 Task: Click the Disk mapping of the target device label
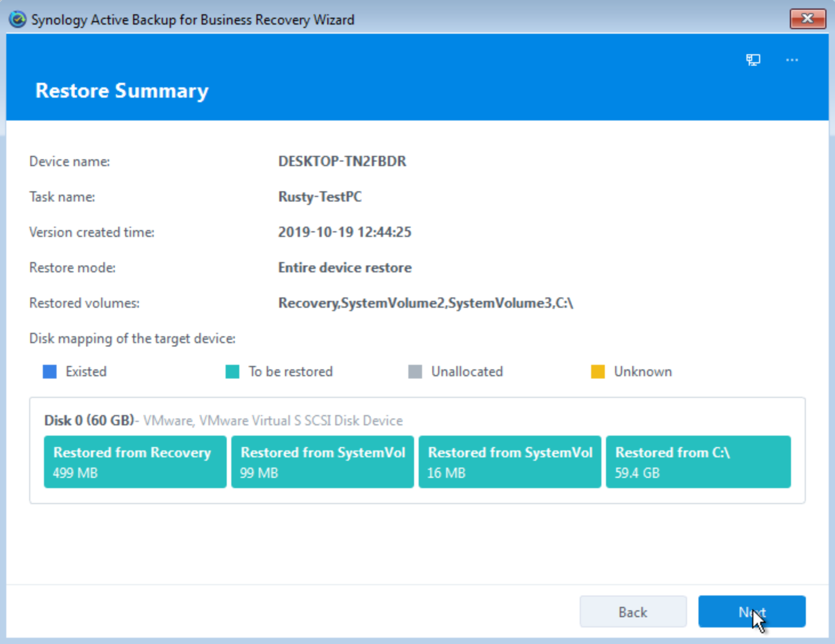[x=133, y=339]
